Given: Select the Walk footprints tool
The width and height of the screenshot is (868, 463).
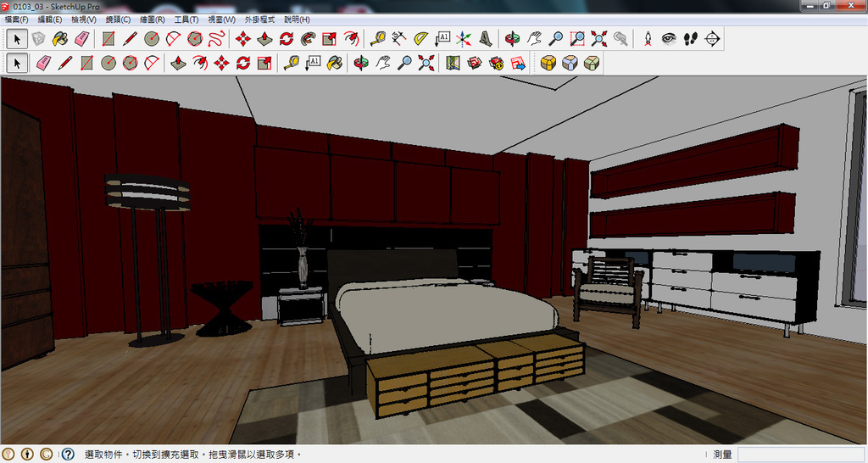Looking at the screenshot, I should [x=691, y=39].
